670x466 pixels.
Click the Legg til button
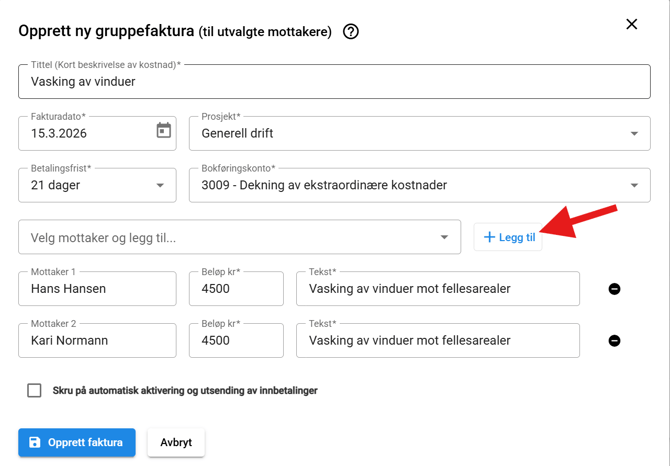(x=509, y=237)
